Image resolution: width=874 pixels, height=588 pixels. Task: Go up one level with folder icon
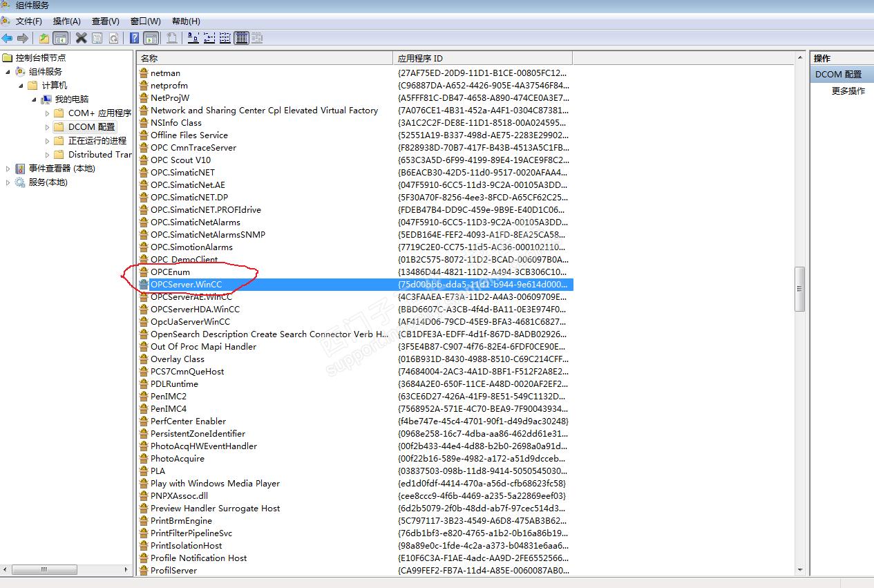pyautogui.click(x=44, y=38)
